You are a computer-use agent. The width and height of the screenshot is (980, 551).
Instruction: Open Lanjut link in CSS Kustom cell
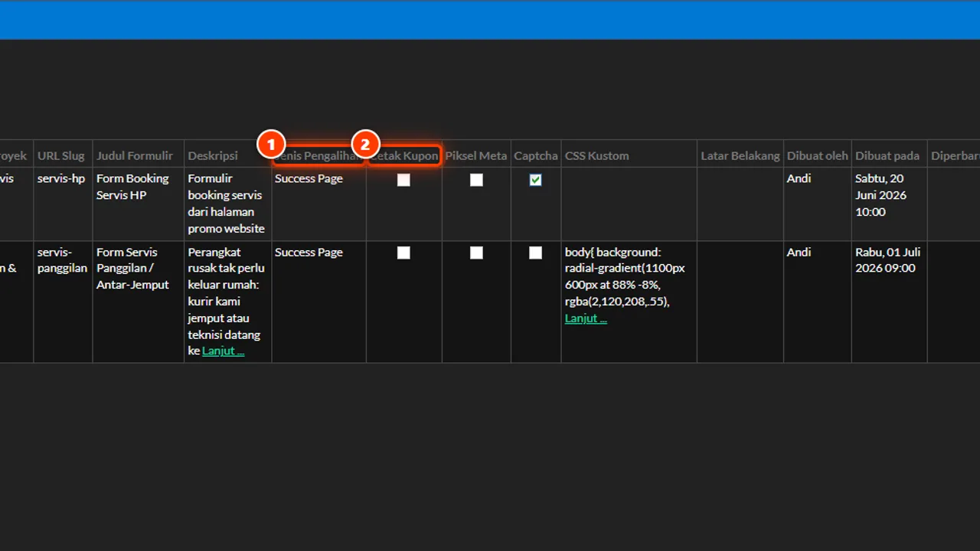tap(586, 318)
